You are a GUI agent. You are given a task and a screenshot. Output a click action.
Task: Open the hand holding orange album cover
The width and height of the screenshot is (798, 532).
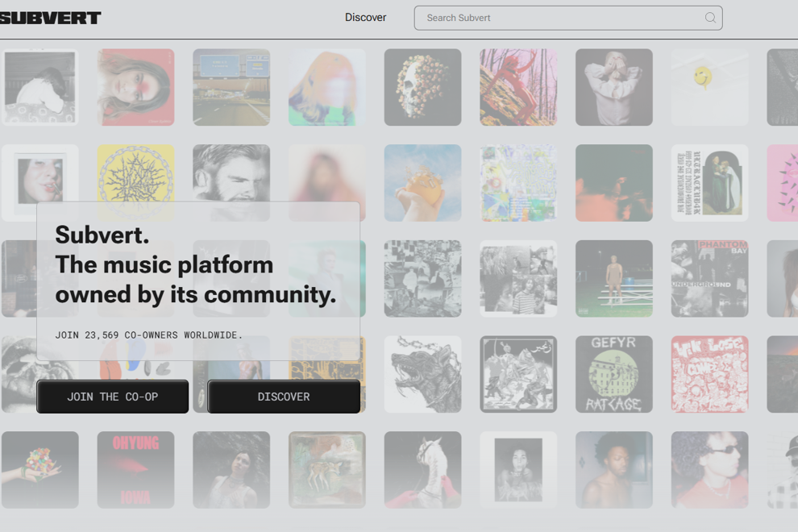tap(422, 183)
